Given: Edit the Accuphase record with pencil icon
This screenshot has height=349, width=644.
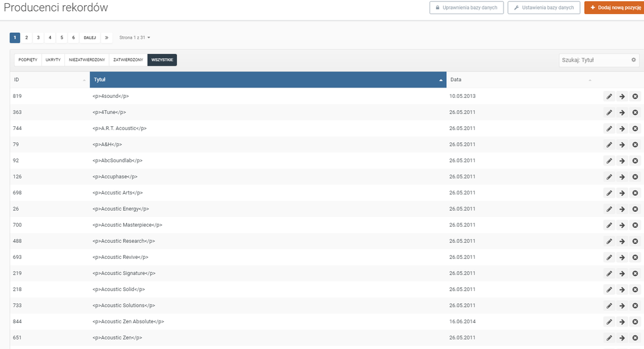Looking at the screenshot, I should [609, 176].
